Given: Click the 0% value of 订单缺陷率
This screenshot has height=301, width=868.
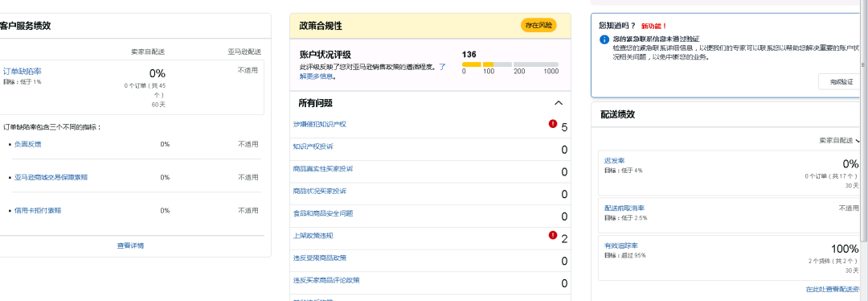Looking at the screenshot, I should click(x=158, y=73).
